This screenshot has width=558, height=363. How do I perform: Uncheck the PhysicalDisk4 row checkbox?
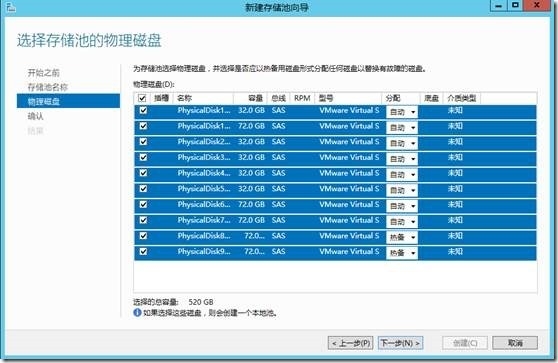143,173
